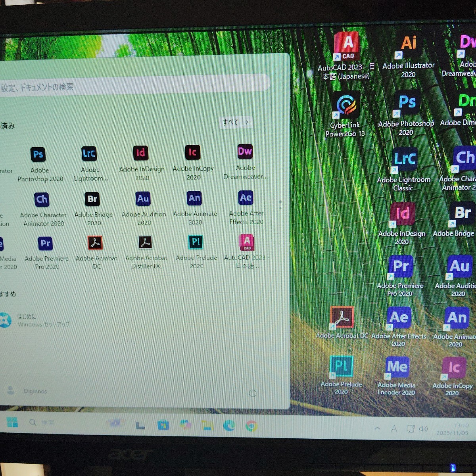This screenshot has width=476, height=476.
Task: Open Adobe Acrobat Distiller DC in Start menu
Action: pos(146,252)
